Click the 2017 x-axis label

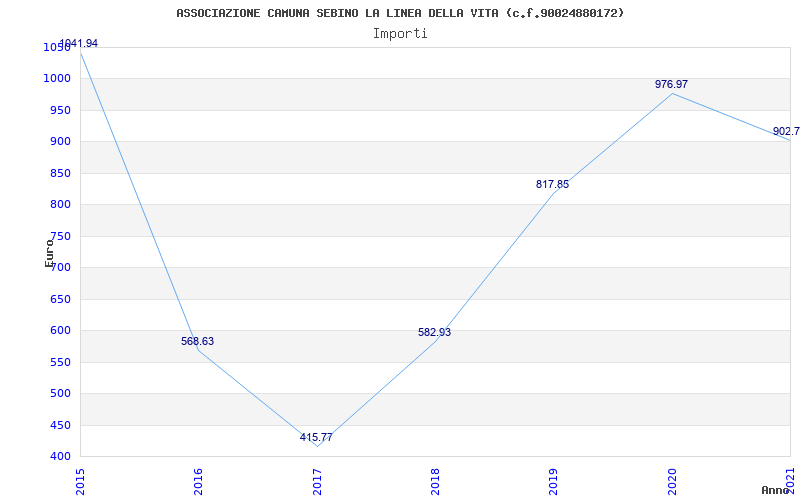pos(317,481)
